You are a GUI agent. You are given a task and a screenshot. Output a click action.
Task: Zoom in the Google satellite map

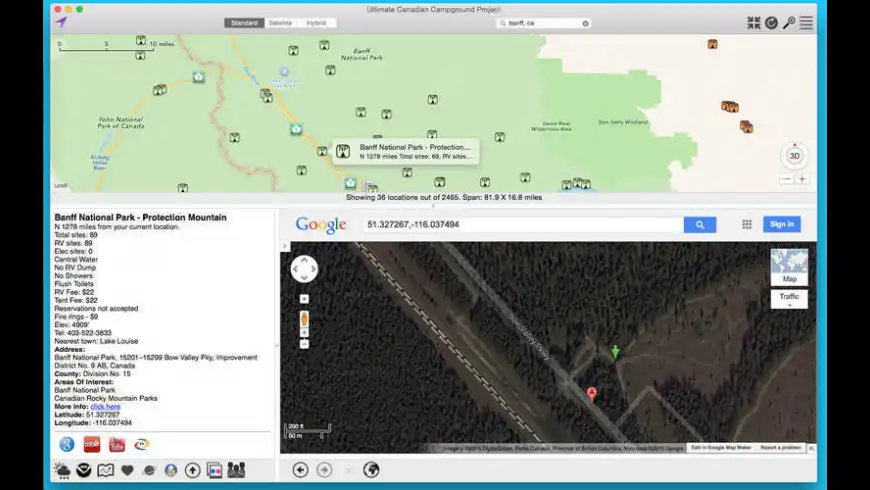[x=304, y=333]
